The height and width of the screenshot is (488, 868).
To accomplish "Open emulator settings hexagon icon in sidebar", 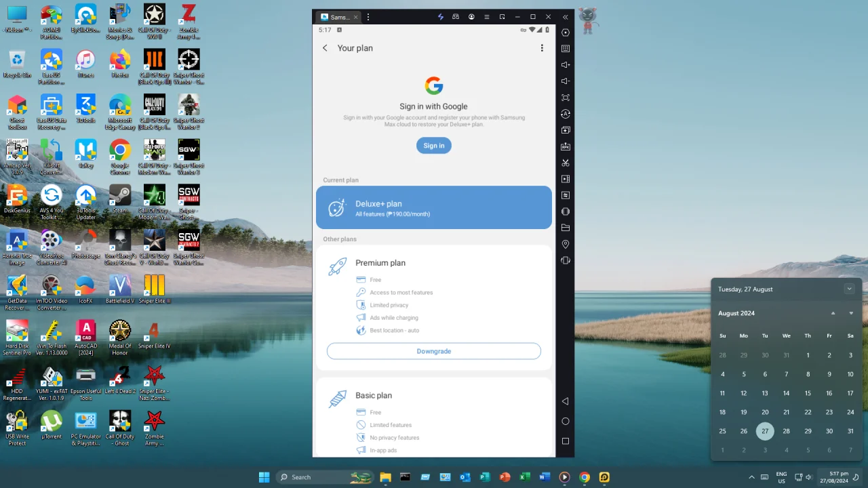I will (x=566, y=33).
